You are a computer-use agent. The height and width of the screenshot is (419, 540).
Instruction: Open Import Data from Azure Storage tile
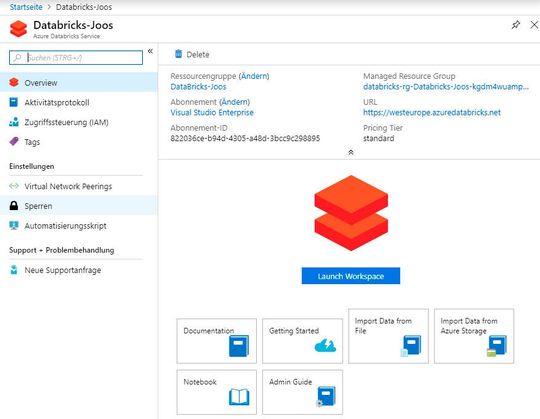pos(474,336)
